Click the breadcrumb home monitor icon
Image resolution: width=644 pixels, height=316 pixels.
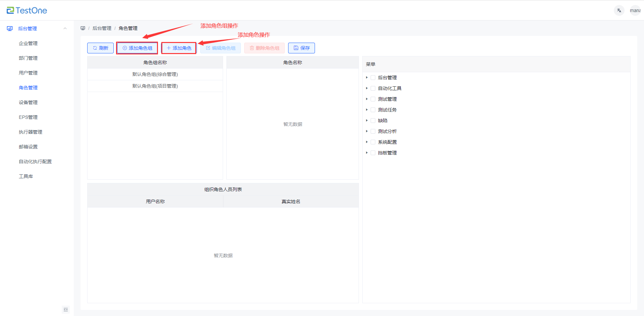(83, 28)
